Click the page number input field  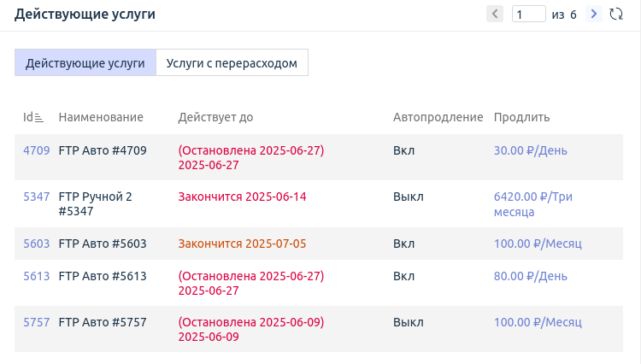(x=529, y=14)
